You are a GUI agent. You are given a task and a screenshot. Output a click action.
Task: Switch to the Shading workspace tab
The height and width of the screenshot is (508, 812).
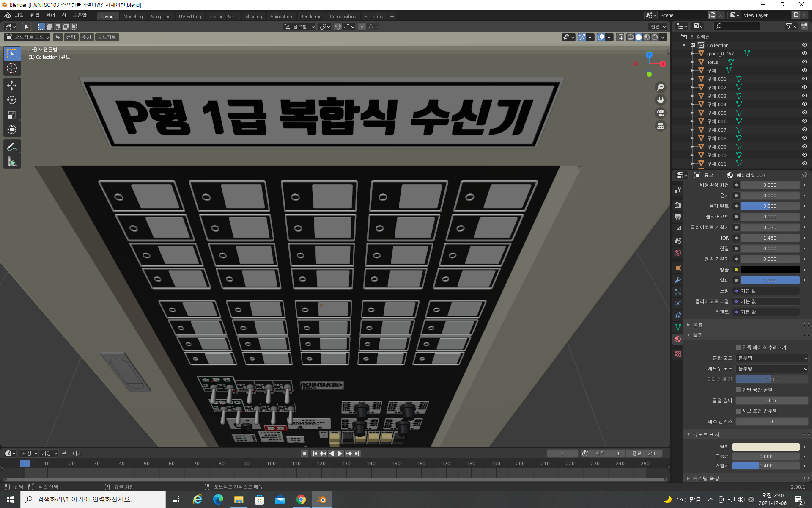point(253,17)
